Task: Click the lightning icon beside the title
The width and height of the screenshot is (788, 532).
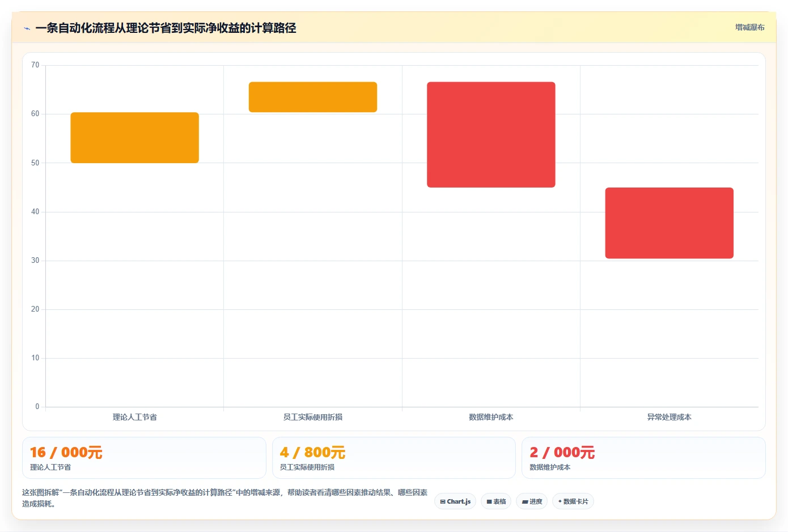Action: point(27,28)
